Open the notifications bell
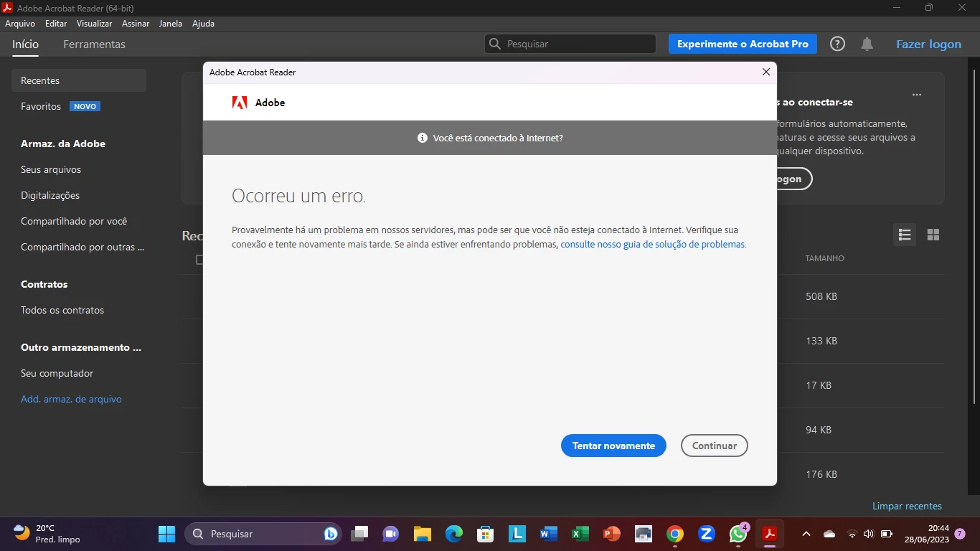The width and height of the screenshot is (980, 551). coord(867,44)
